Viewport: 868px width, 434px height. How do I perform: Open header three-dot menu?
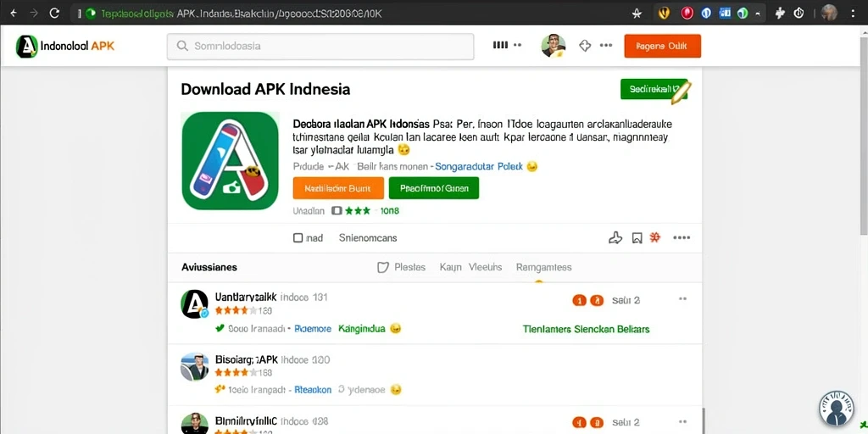click(x=606, y=46)
